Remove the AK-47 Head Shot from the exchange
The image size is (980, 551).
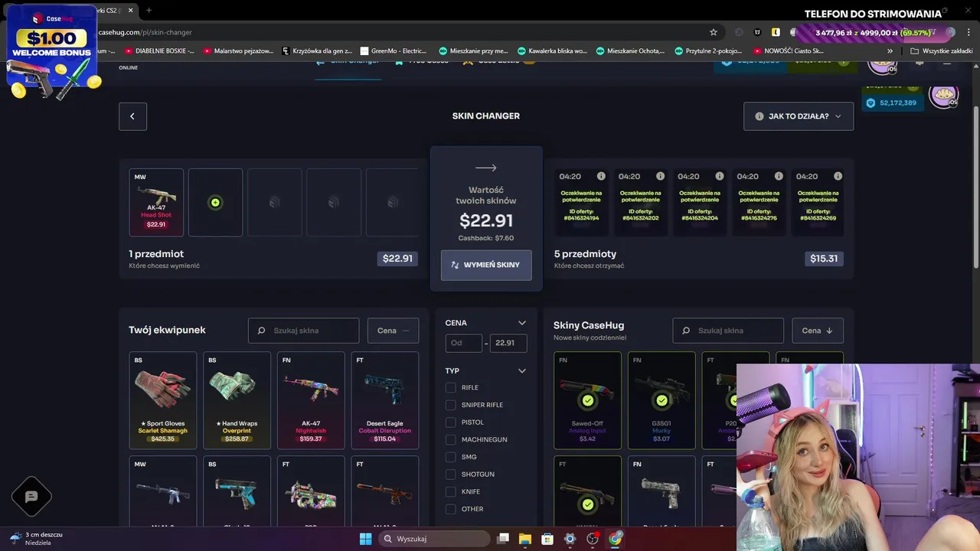pyautogui.click(x=156, y=203)
